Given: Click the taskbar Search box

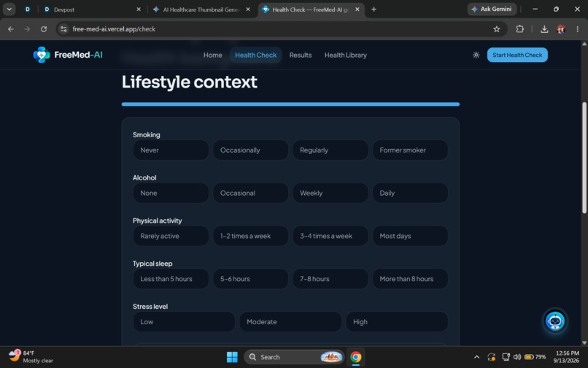Looking at the screenshot, I should coord(293,357).
